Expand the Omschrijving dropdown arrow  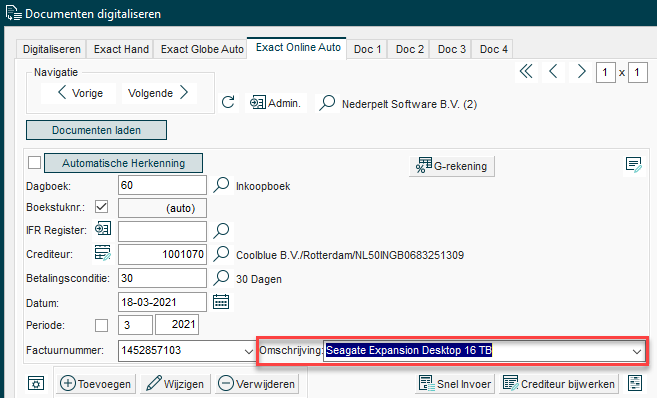(637, 351)
